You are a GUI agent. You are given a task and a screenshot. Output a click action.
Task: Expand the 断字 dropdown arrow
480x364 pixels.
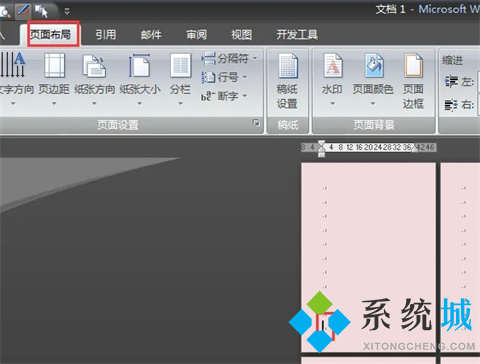245,96
